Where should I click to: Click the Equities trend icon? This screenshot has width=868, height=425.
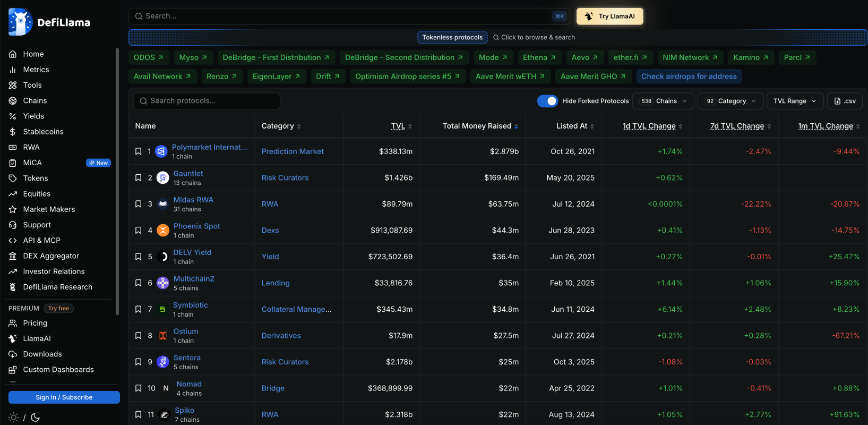(x=13, y=194)
